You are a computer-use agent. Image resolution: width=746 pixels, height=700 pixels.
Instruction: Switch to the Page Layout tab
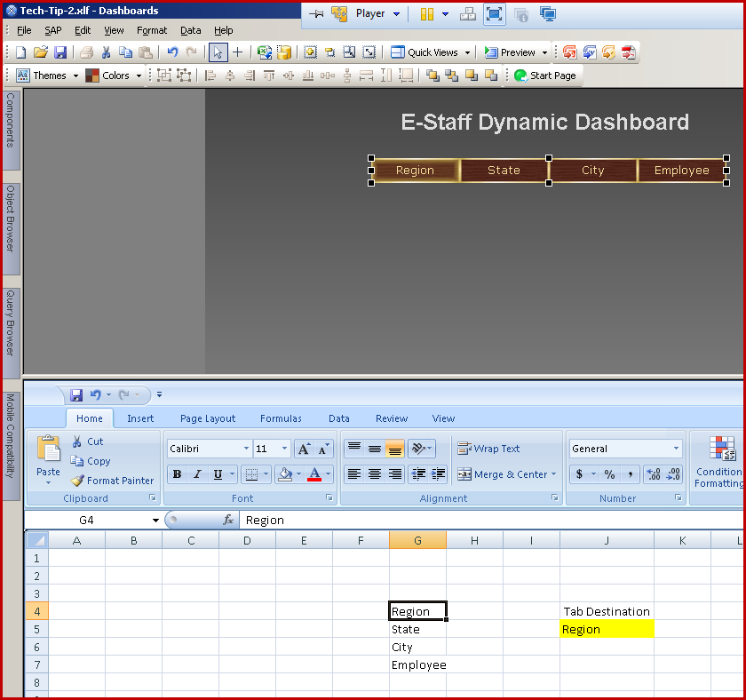[x=208, y=418]
